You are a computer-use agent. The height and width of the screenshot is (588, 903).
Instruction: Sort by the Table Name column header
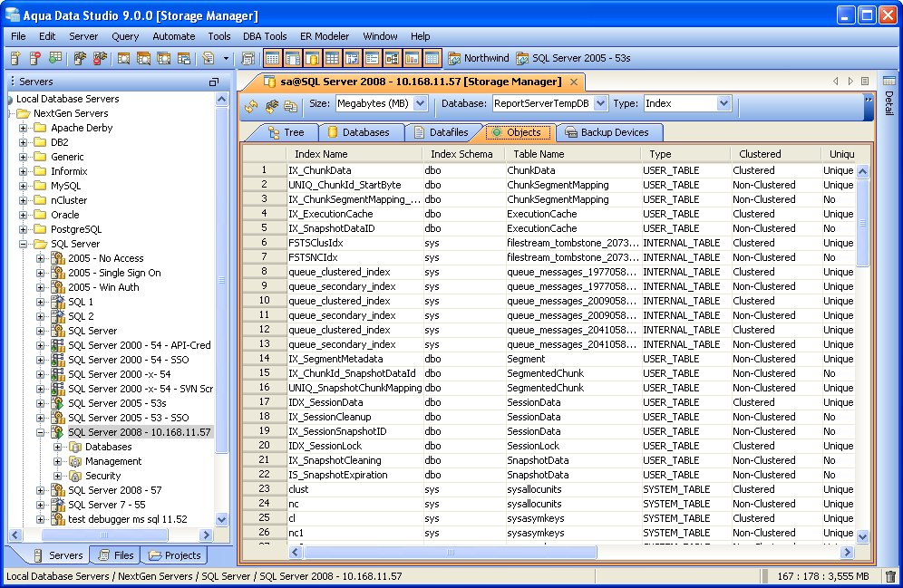(x=573, y=154)
